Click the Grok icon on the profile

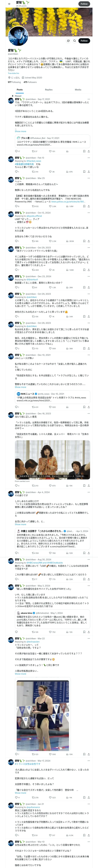tap(68, 41)
